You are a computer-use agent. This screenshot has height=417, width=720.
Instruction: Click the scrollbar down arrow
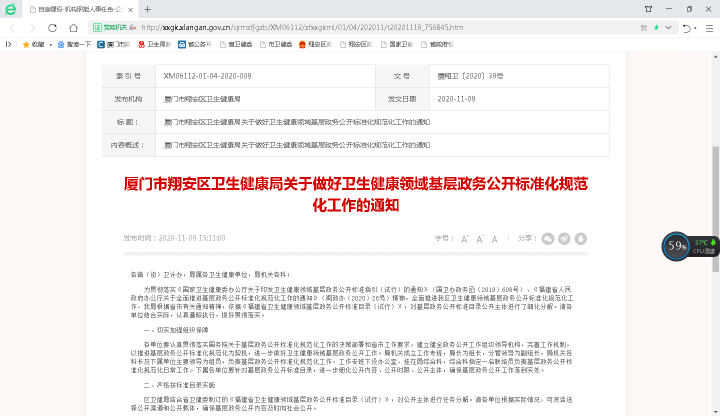[x=716, y=412]
